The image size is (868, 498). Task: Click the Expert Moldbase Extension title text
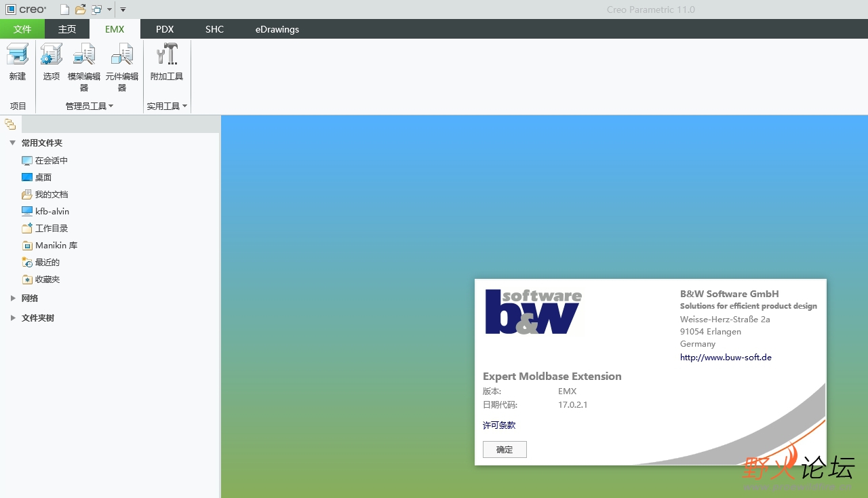(x=552, y=377)
